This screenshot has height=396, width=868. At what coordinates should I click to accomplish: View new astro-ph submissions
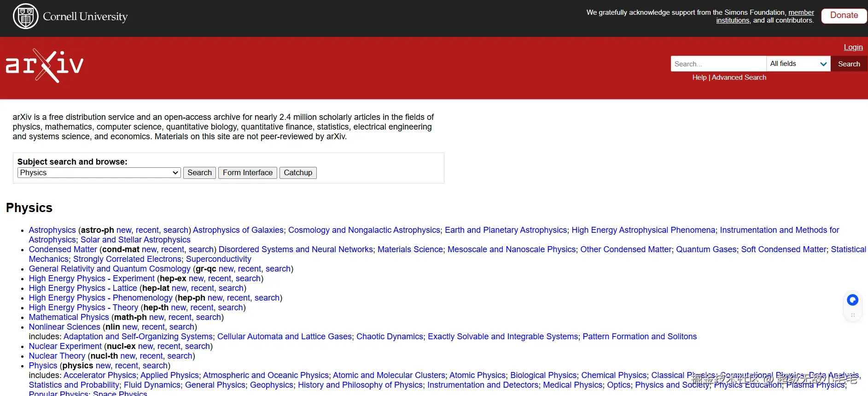124,230
